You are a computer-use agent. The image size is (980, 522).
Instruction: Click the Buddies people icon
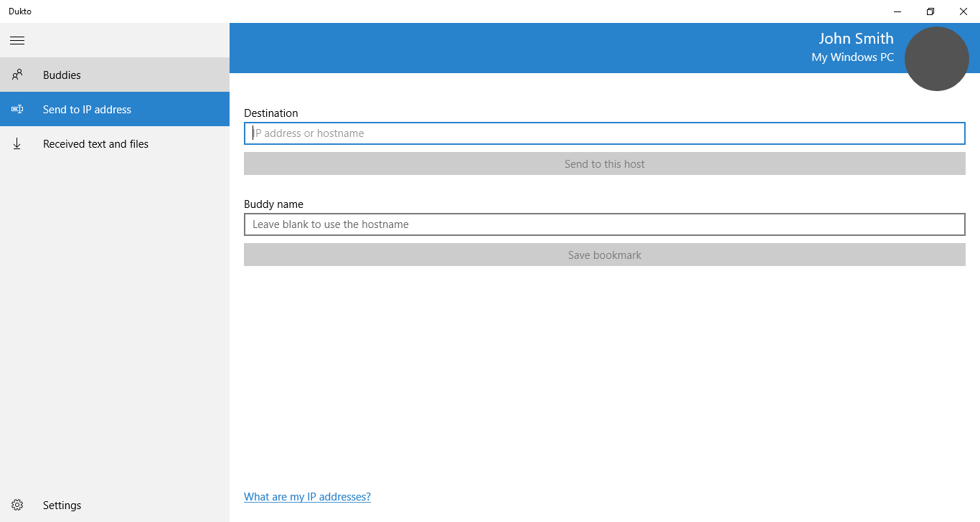pos(17,75)
